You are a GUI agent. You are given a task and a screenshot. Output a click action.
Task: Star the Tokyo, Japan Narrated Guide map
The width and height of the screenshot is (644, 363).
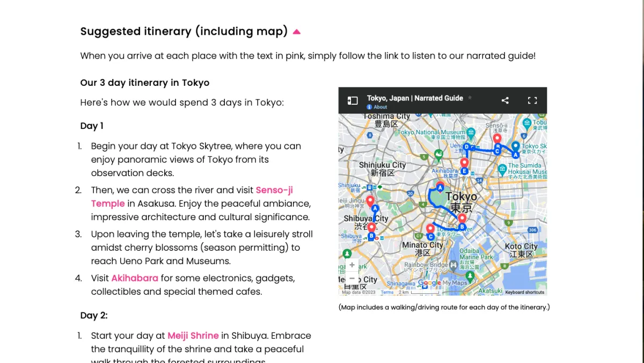pos(470,98)
